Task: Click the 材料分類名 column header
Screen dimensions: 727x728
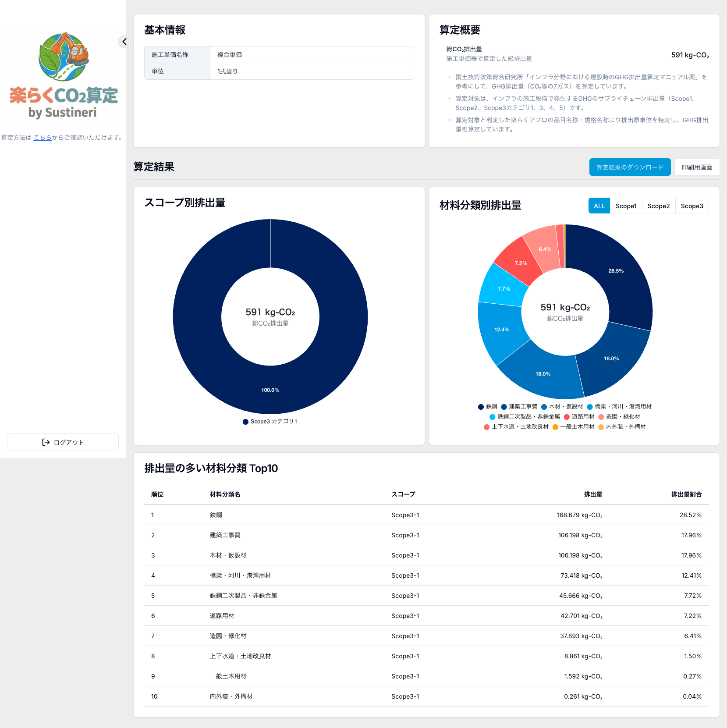Action: [x=225, y=494]
